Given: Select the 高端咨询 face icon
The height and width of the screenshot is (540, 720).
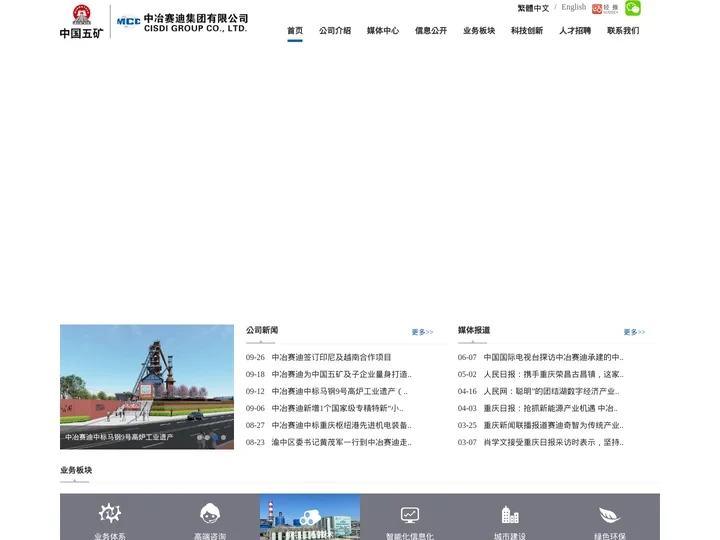Looking at the screenshot, I should 210,513.
